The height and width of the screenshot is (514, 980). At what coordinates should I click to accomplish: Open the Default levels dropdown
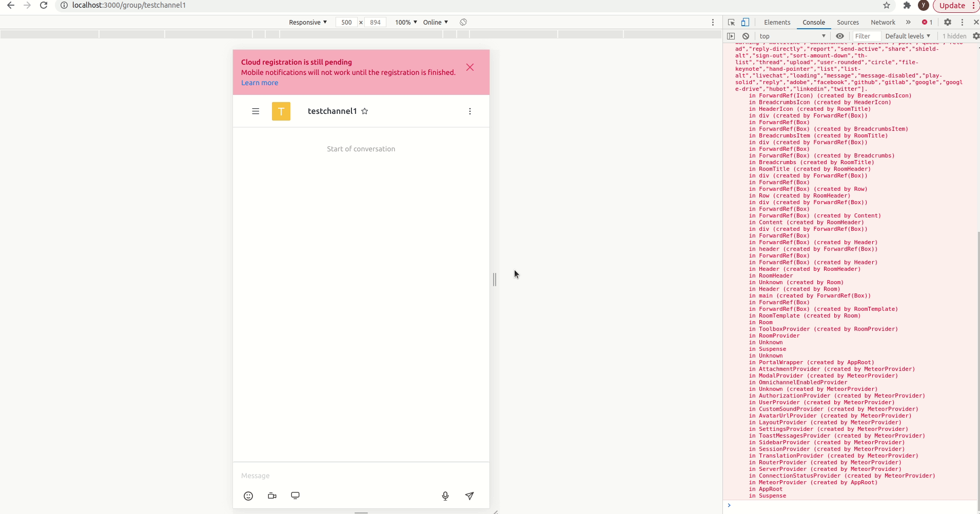(x=908, y=36)
